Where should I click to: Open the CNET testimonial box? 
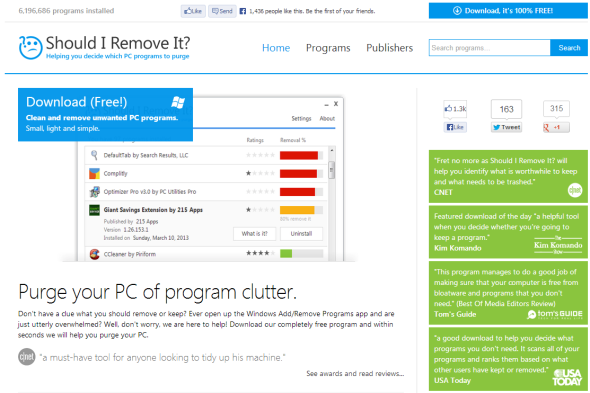pyautogui.click(x=508, y=176)
